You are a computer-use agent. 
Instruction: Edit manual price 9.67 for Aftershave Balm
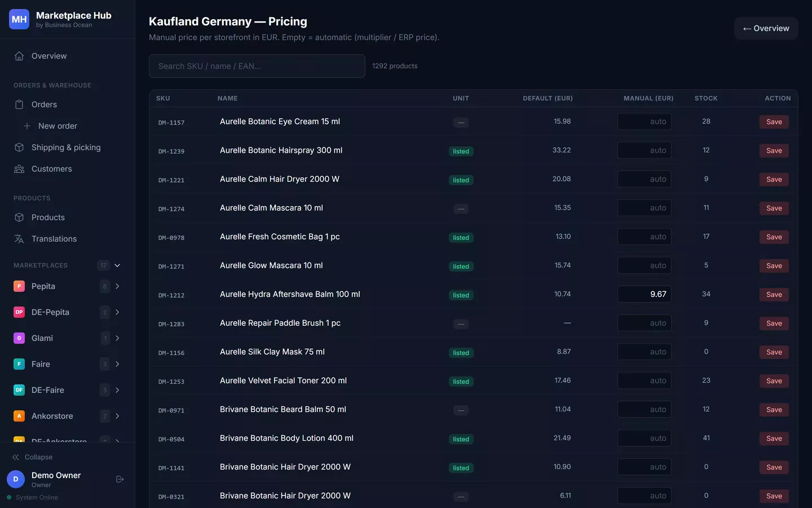click(x=645, y=294)
